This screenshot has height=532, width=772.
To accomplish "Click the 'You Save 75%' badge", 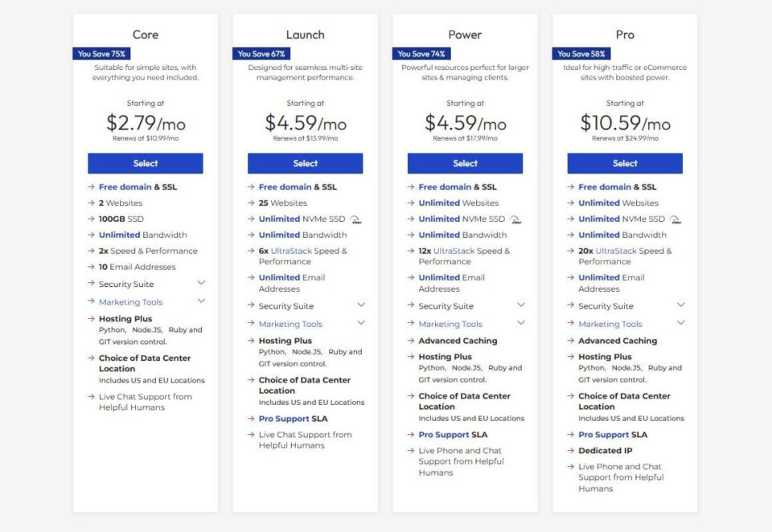I will point(101,54).
